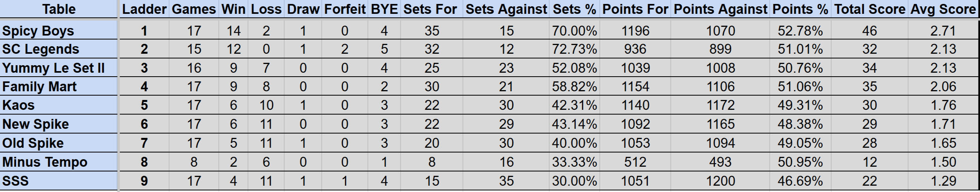Click Minus Tempo Avg Score value 1.50

point(943,162)
